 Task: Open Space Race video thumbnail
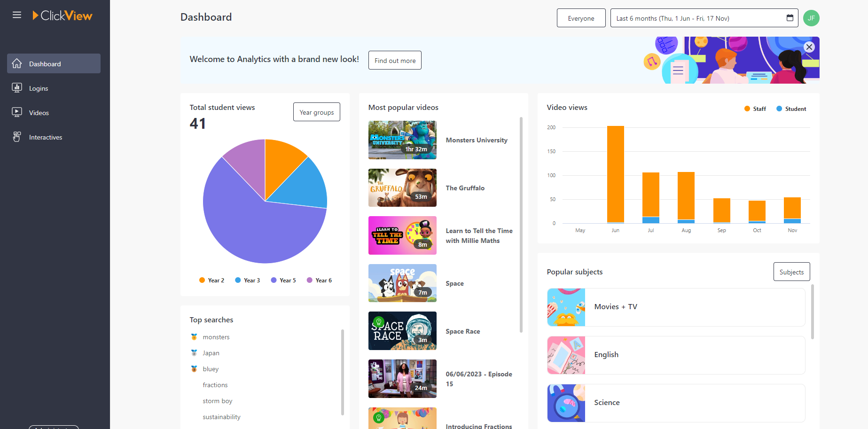tap(402, 331)
